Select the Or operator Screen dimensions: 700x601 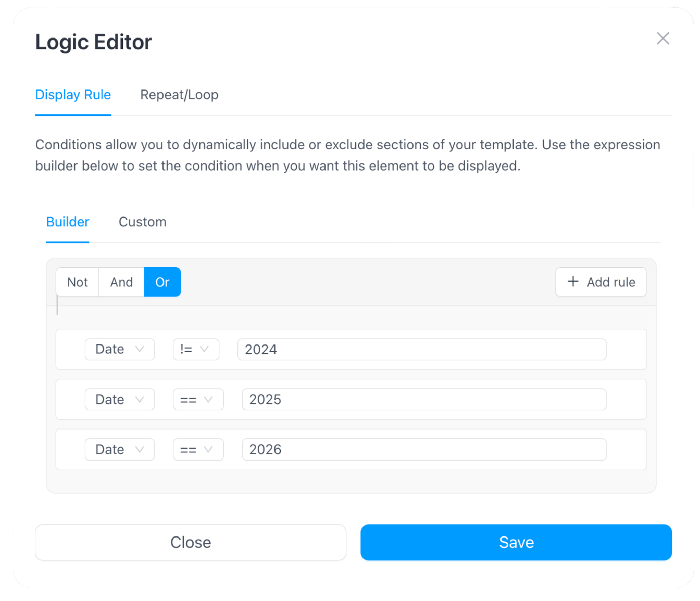point(162,282)
